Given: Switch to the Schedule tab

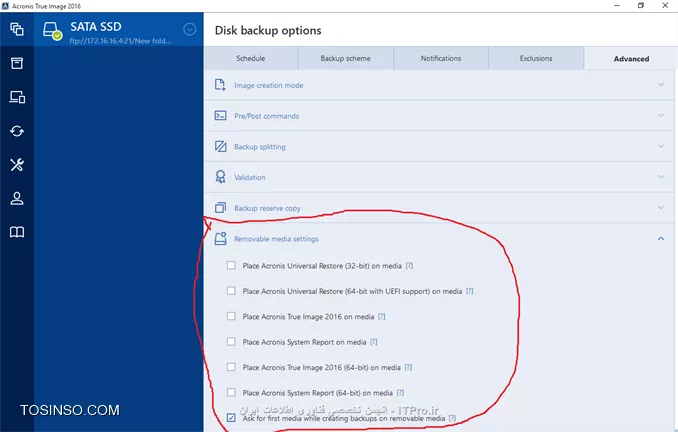Looking at the screenshot, I should pyautogui.click(x=251, y=58).
